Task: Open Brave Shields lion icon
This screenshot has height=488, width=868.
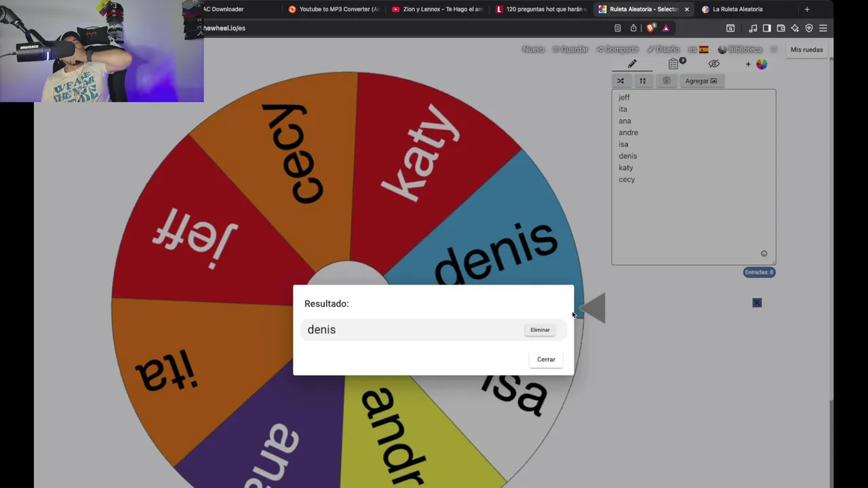Action: 650,28
